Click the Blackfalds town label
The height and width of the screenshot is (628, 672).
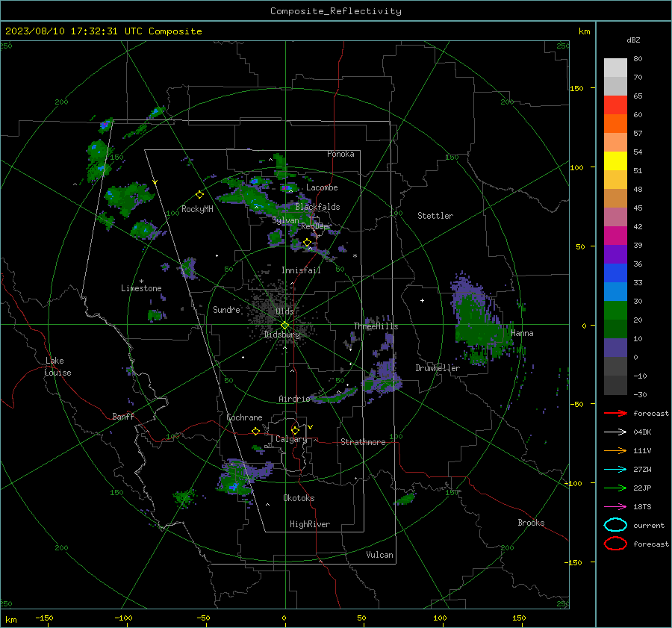tap(317, 207)
